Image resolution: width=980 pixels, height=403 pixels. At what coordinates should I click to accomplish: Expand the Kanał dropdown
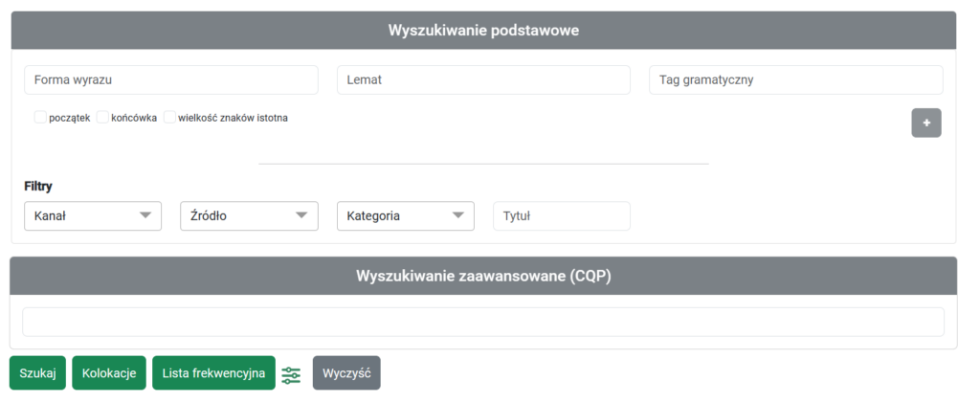(x=93, y=216)
